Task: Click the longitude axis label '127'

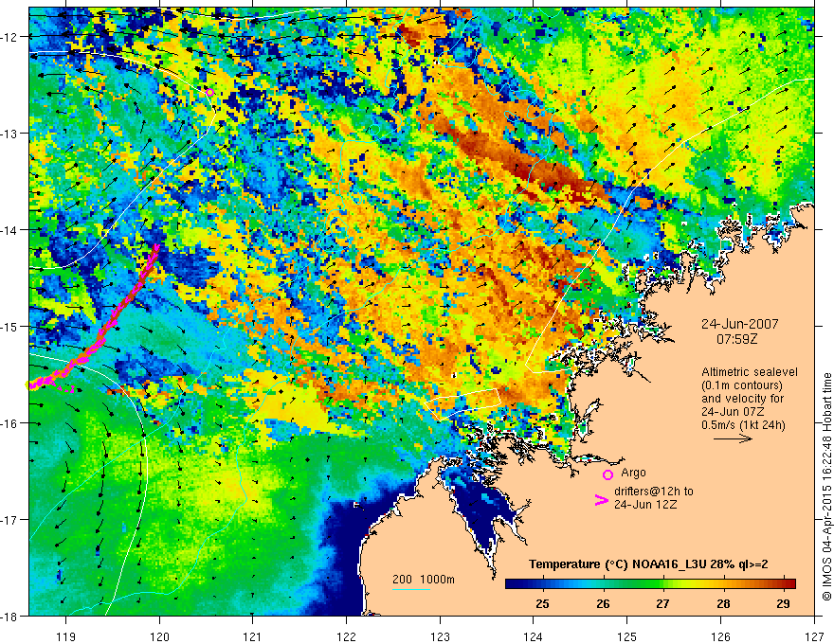Action: coord(814,636)
